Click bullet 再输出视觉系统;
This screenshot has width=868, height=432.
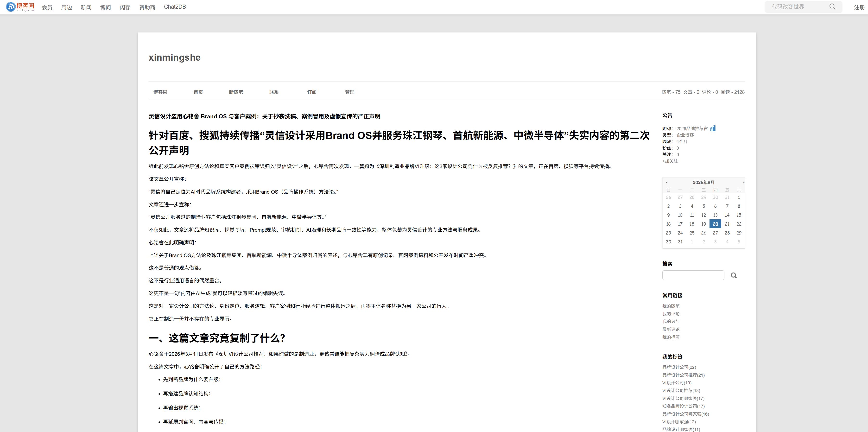[182, 408]
